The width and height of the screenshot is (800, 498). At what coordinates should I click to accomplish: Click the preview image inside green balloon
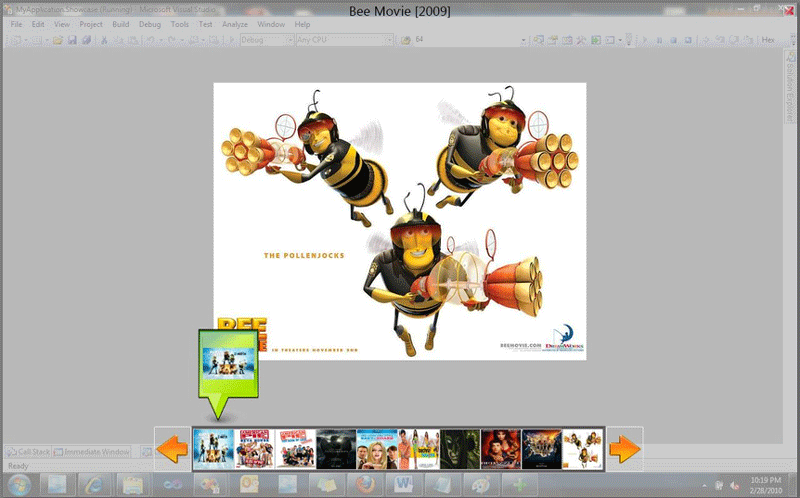tap(229, 363)
